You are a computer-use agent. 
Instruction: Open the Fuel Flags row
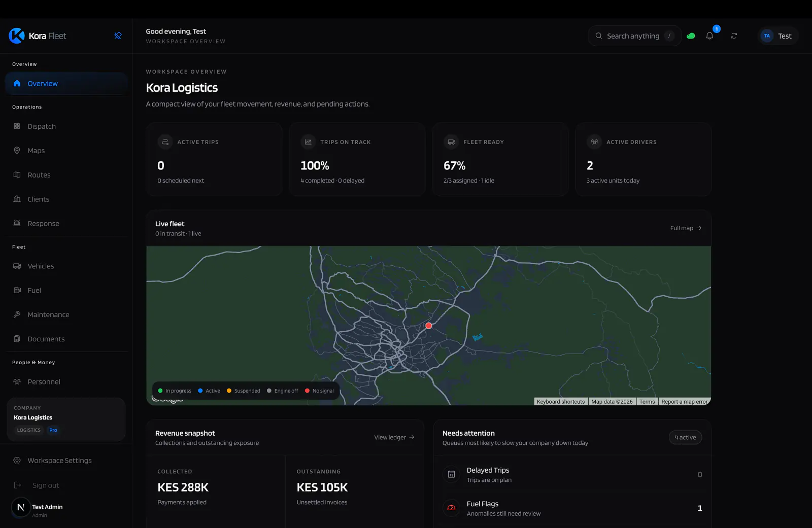(572, 508)
